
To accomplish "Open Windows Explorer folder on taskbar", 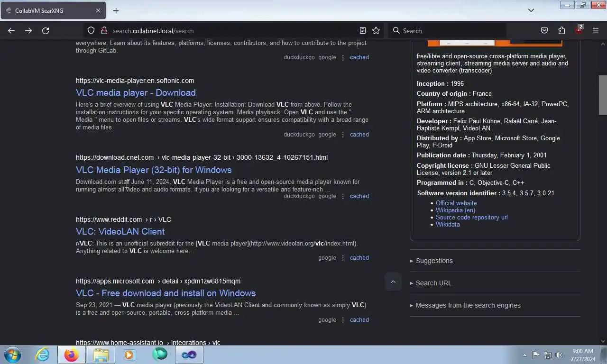I will 101,355.
